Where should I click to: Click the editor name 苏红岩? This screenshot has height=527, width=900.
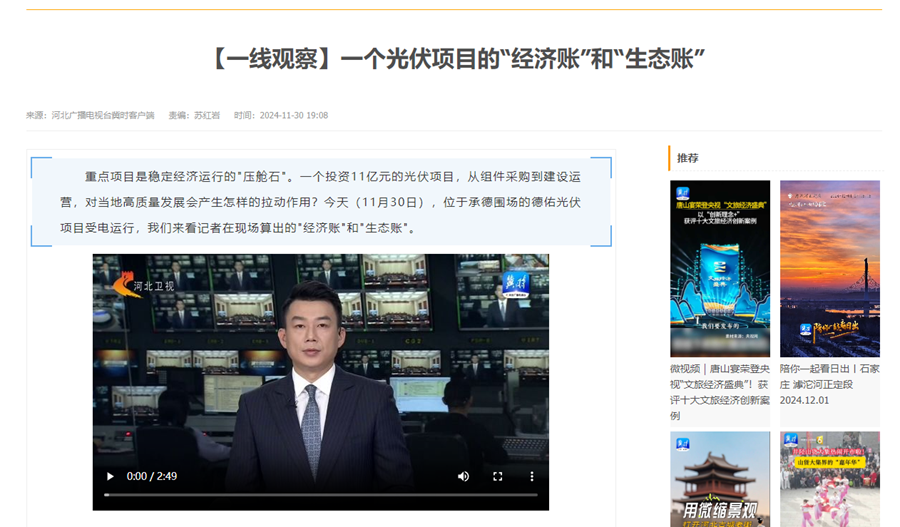[206, 115]
